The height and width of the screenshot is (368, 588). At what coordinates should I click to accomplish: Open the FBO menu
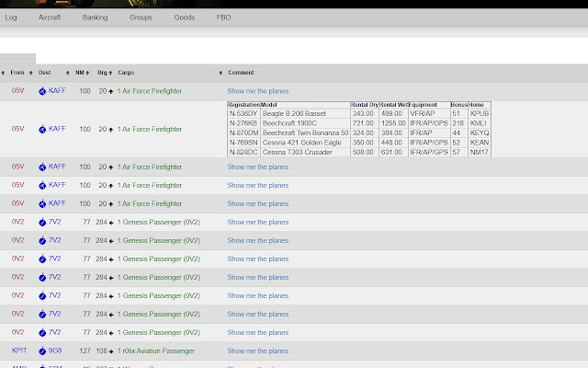225,17
